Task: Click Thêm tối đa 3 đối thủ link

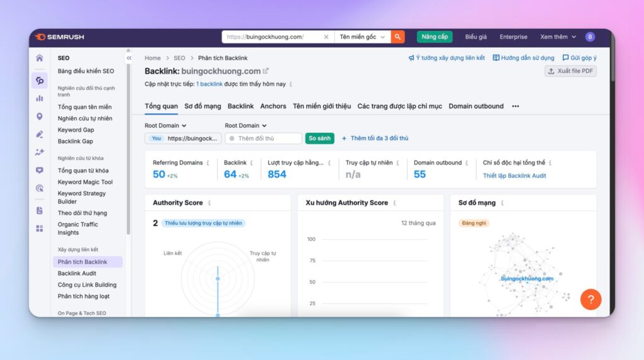Action: (x=375, y=138)
